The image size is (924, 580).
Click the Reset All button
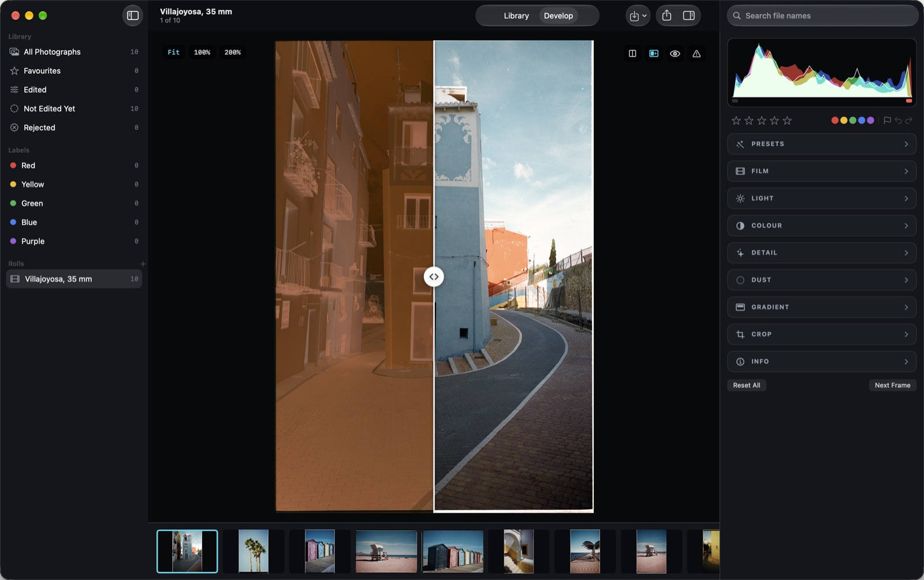click(x=747, y=386)
